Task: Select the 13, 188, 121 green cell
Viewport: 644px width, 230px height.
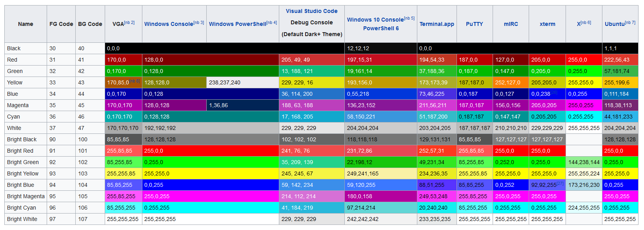Action: pyautogui.click(x=312, y=71)
